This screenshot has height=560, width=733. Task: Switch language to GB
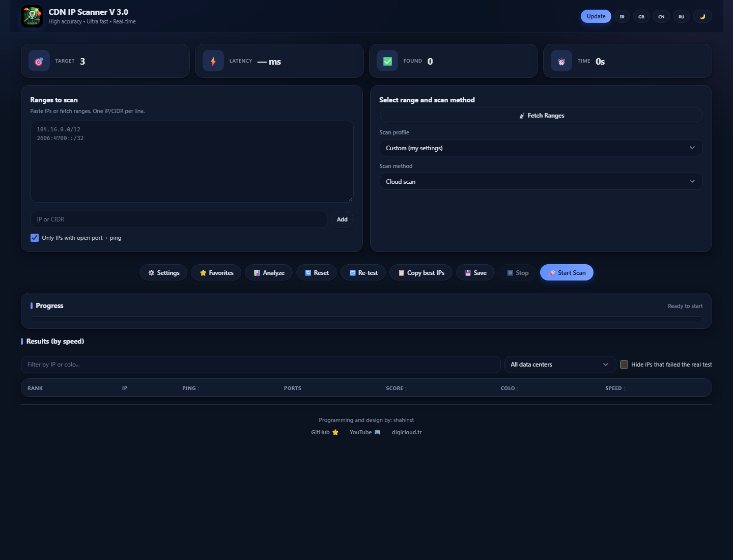[641, 16]
